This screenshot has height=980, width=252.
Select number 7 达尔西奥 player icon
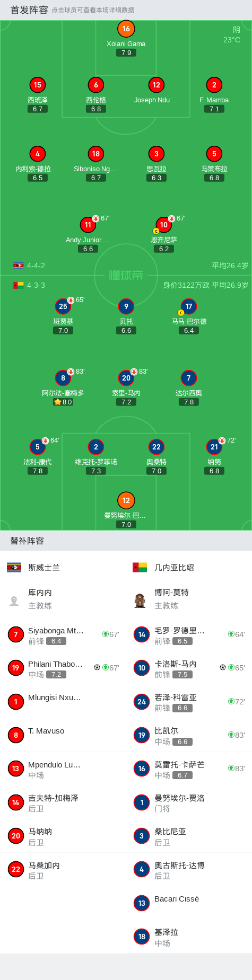(x=188, y=378)
